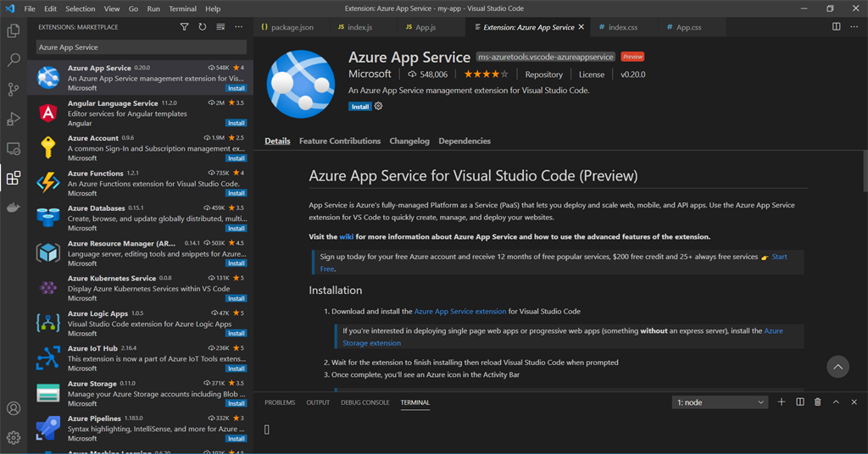Image resolution: width=868 pixels, height=454 pixels.
Task: Open the terminal selector '1: node' dropdown
Action: (x=720, y=402)
